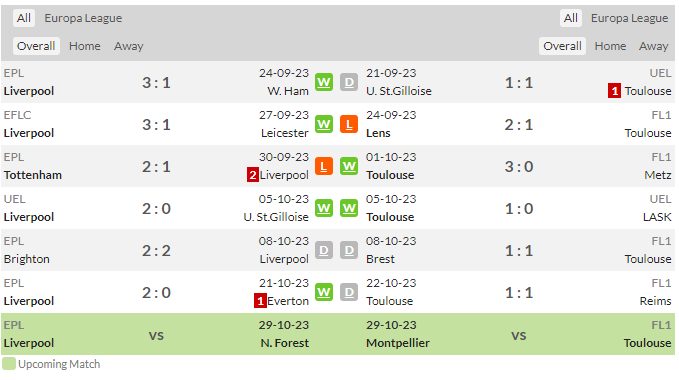Click the red card number 2 beside Liverpool
Screen dimensions: 679x380
point(253,175)
